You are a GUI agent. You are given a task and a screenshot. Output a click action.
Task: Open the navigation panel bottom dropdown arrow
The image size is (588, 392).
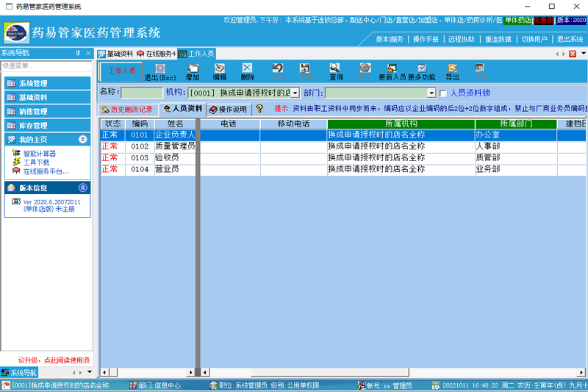click(90, 372)
